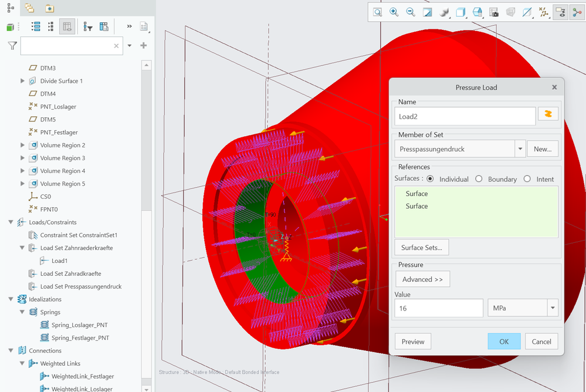
Task: Select the Intent surfaces radio button
Action: pyautogui.click(x=527, y=179)
